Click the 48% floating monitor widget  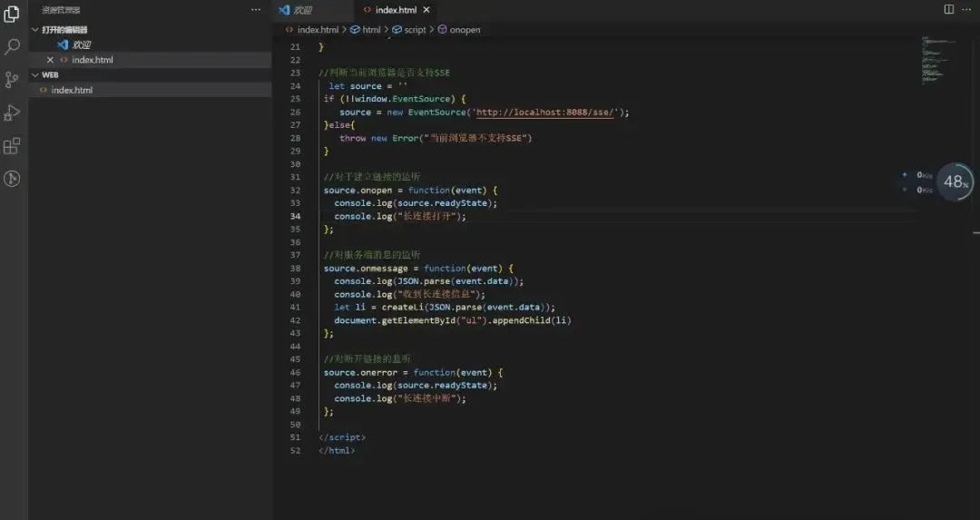955,182
